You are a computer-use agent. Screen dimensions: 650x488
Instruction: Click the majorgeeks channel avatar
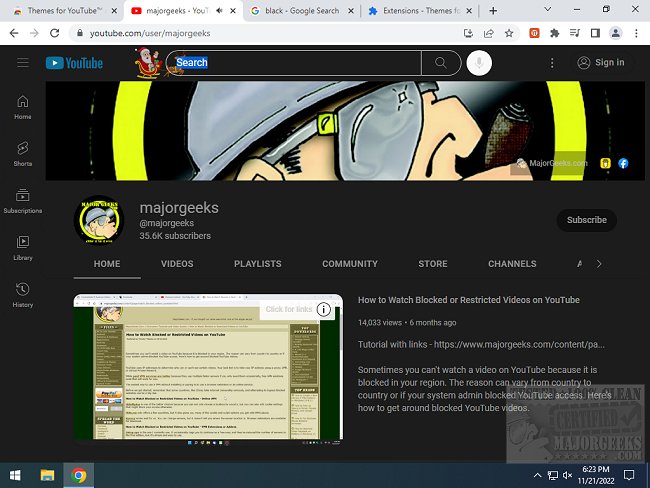[x=99, y=220]
